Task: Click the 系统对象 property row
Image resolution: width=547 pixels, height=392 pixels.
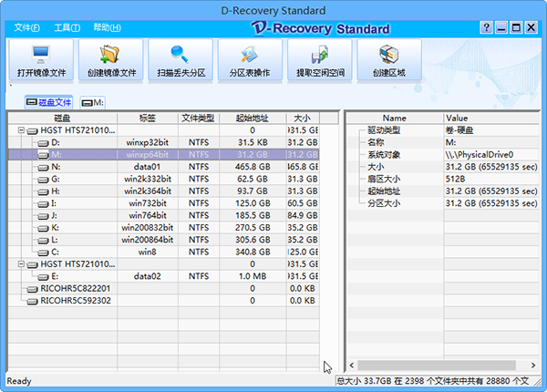Action: pyautogui.click(x=443, y=155)
